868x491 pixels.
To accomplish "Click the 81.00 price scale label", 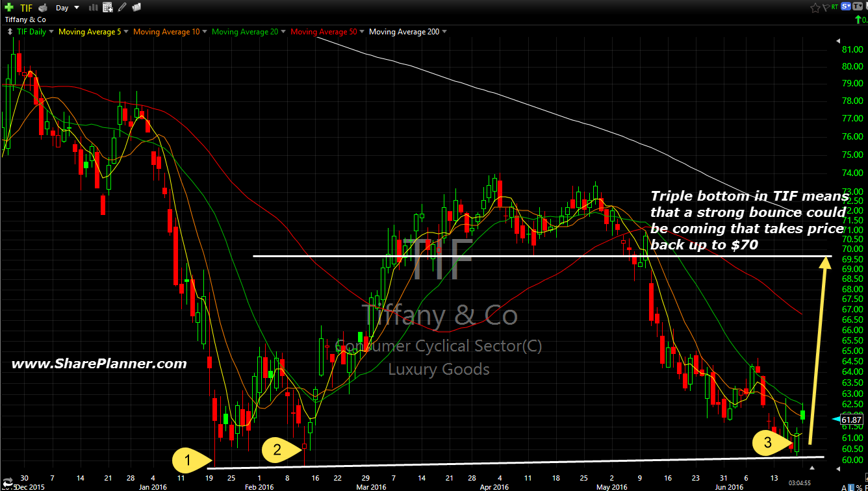I will [x=852, y=49].
